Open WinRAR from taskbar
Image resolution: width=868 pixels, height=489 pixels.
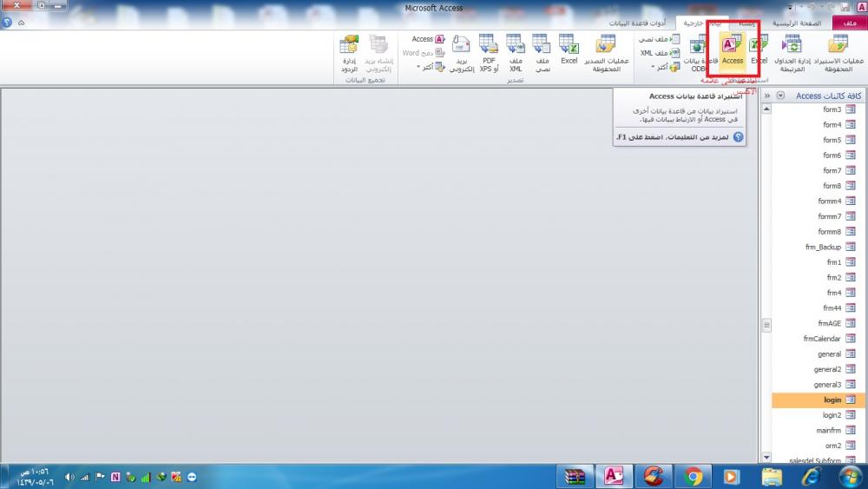point(575,476)
